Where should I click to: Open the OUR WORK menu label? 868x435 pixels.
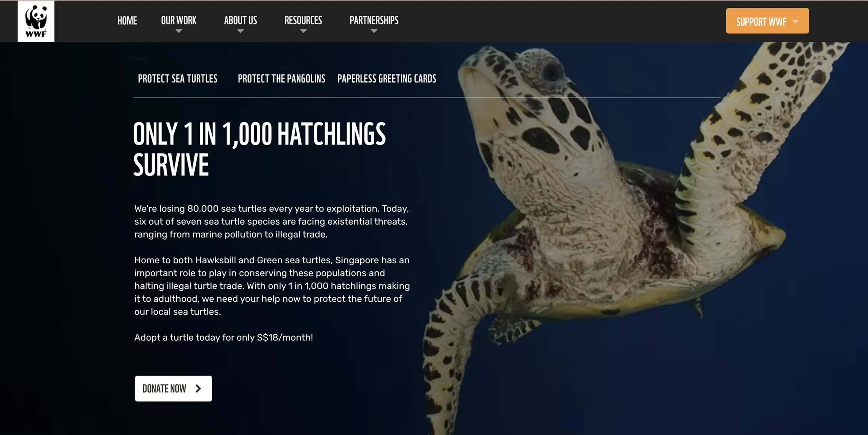[x=179, y=20]
